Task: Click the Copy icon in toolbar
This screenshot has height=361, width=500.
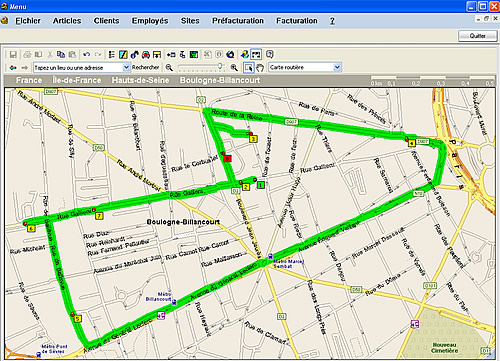Action: (x=61, y=54)
